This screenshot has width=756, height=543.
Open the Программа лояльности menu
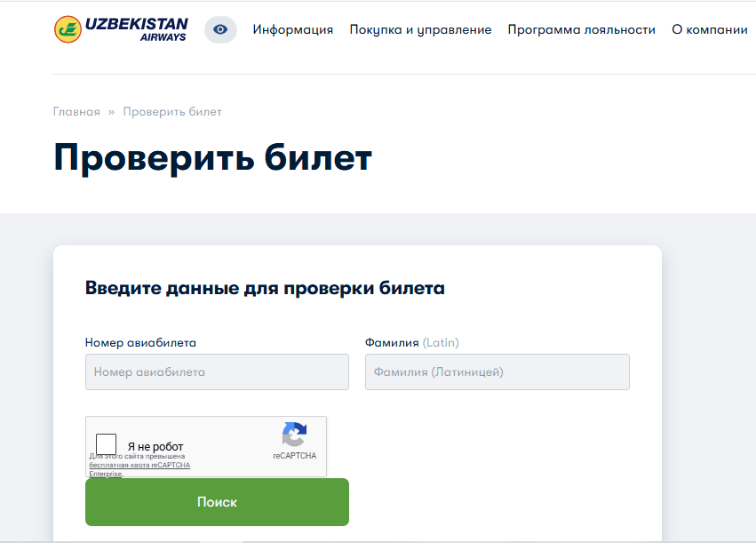tap(582, 30)
